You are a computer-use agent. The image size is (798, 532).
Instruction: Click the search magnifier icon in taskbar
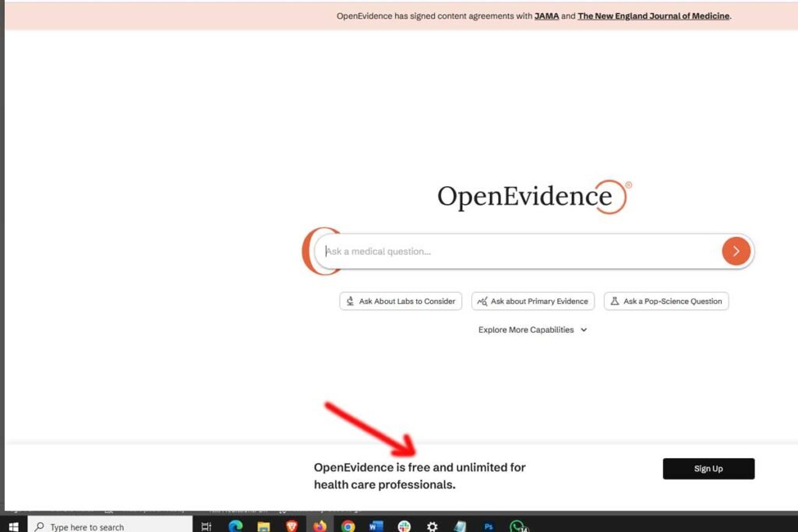click(39, 527)
